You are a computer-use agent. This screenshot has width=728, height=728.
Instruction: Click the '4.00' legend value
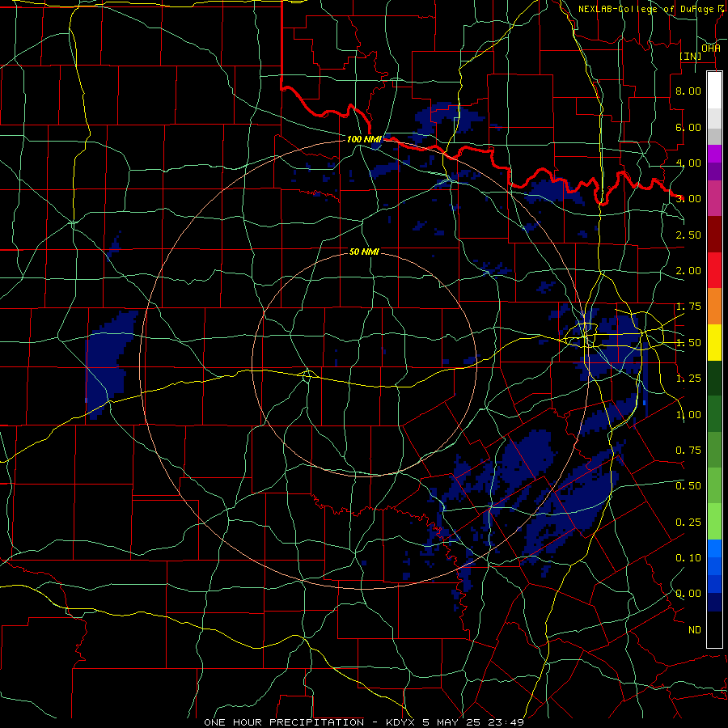click(688, 163)
